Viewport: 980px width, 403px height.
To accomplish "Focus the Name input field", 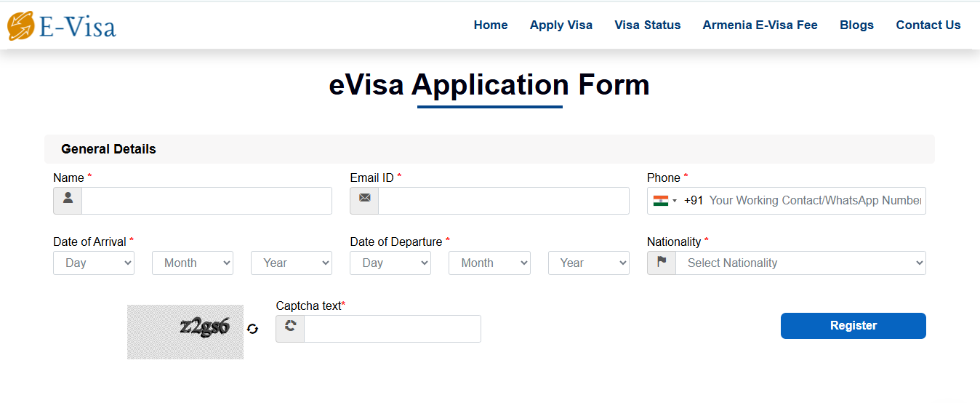I will click(206, 201).
